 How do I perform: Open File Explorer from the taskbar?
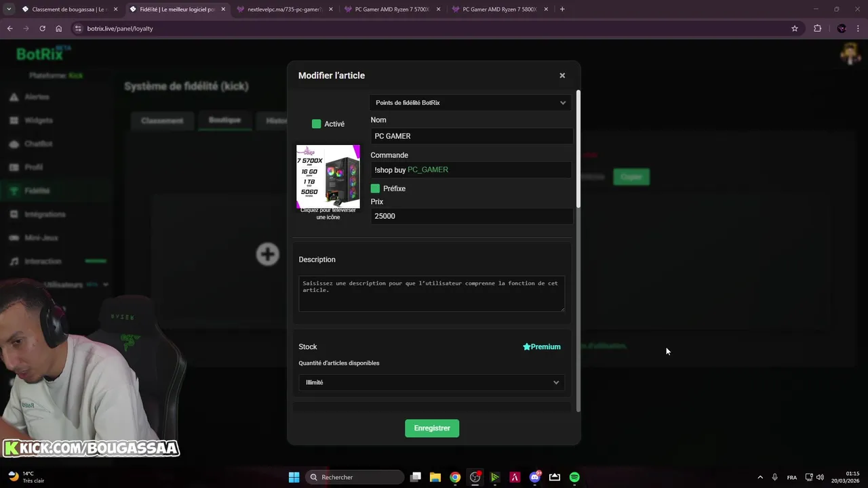click(435, 477)
